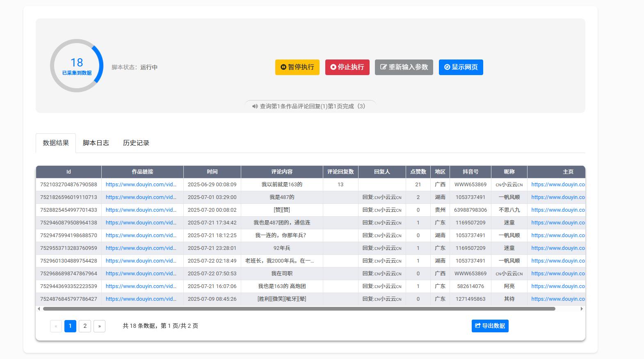The height and width of the screenshot is (359, 644).
Task: Open the 历史记录 tab
Action: [x=136, y=143]
